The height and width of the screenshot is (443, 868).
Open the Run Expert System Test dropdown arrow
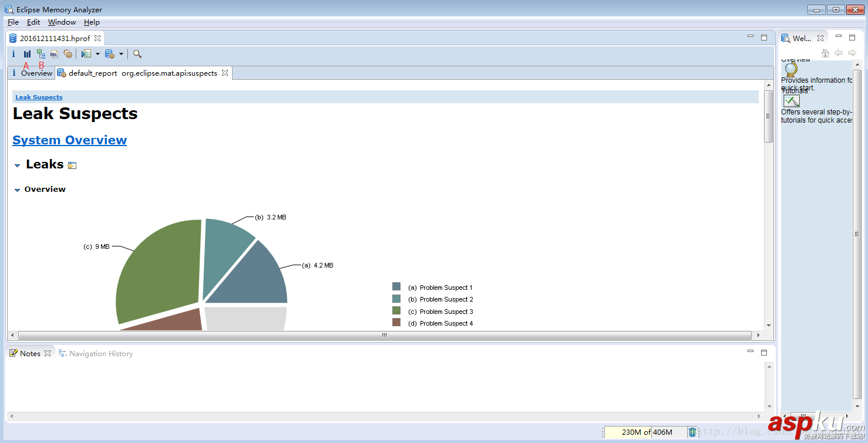pos(97,54)
